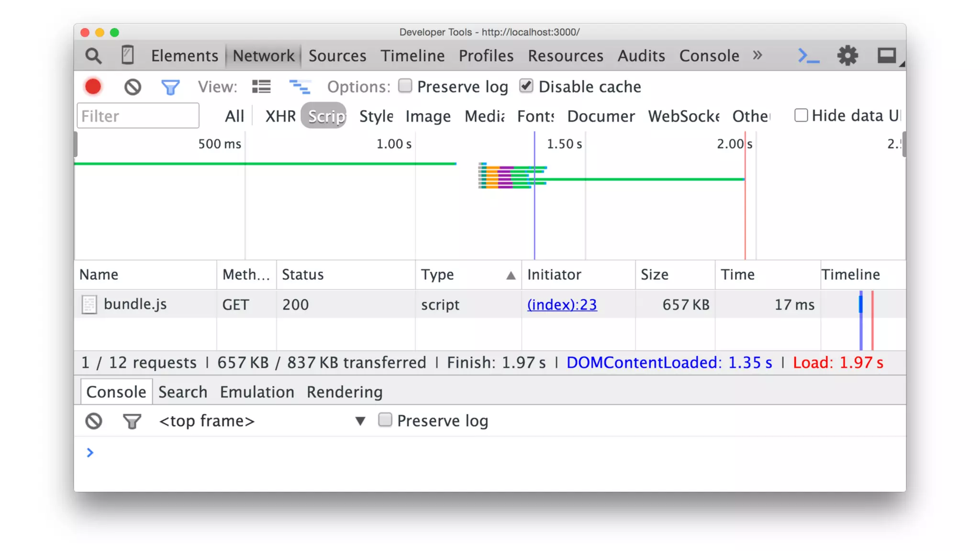
Task: Uncheck the Disable cache checkbox
Action: (x=526, y=86)
